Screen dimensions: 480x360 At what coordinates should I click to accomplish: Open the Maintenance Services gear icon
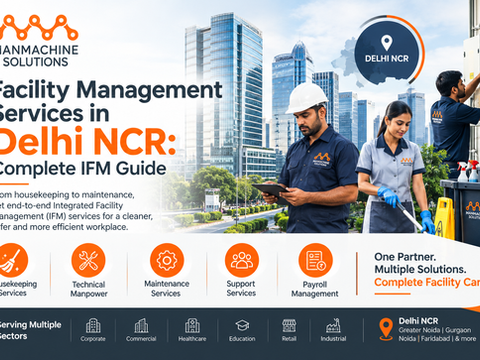[x=167, y=260]
